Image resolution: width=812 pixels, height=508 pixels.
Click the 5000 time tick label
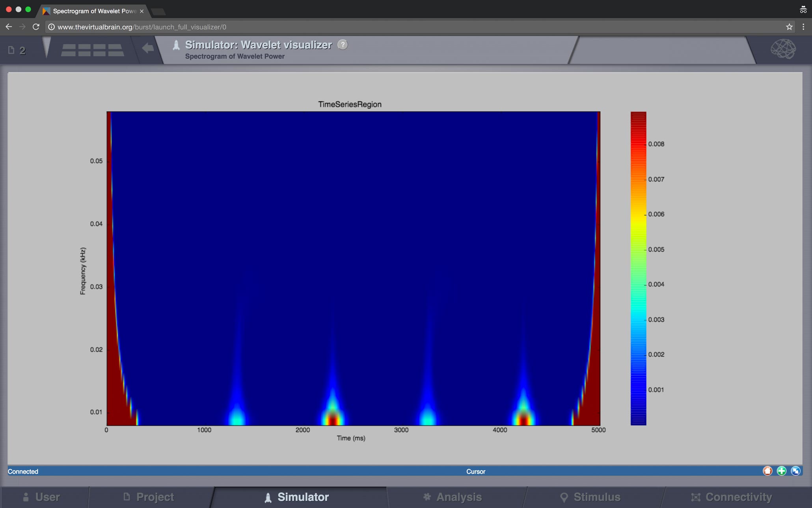598,430
